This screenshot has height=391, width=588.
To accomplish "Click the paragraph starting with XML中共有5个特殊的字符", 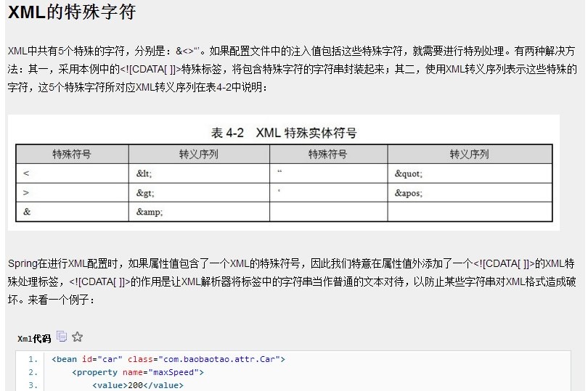I will pyautogui.click(x=292, y=69).
